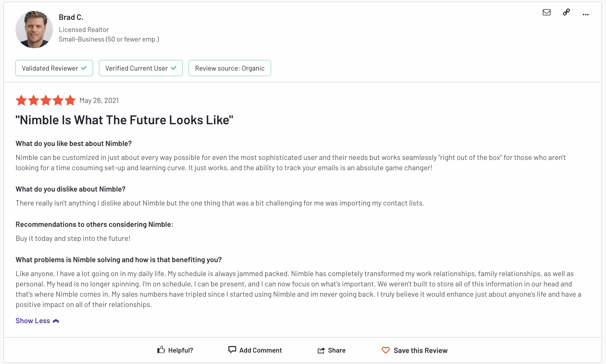This screenshot has width=606, height=364.
Task: Open Brad C. reviewer name
Action: [71, 17]
